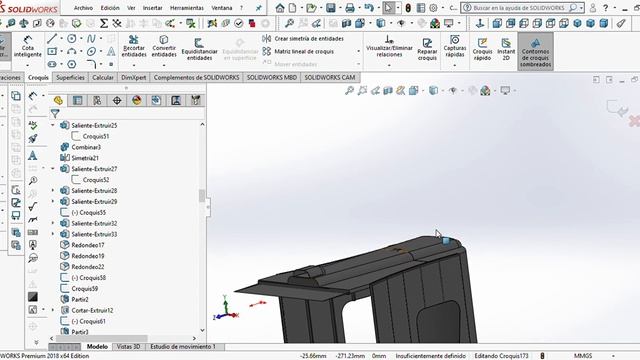Screen dimensions: 640x360
Task: Open the FeatureManager design tree tab
Action: click(x=58, y=100)
